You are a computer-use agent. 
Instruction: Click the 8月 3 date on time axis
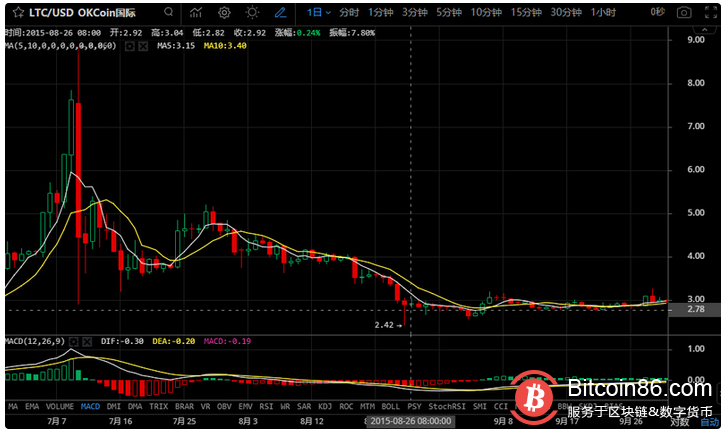click(248, 421)
